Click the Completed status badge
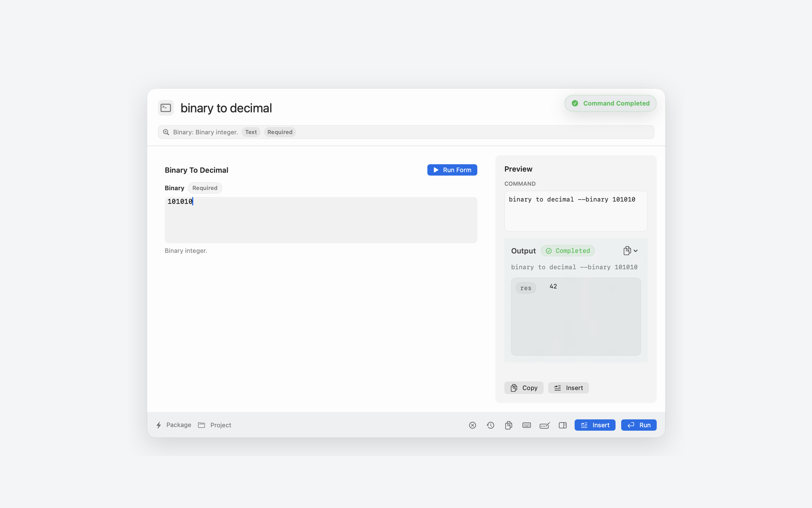812x508 pixels. 568,251
